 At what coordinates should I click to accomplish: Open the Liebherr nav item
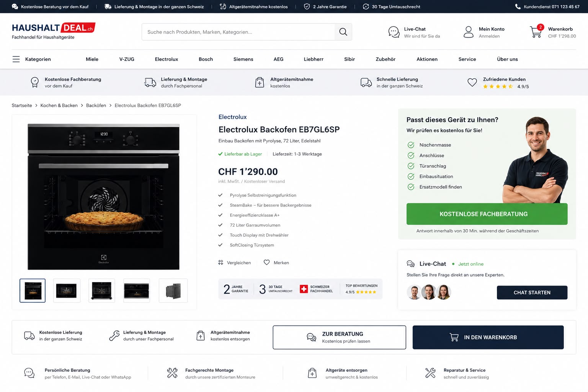(314, 59)
